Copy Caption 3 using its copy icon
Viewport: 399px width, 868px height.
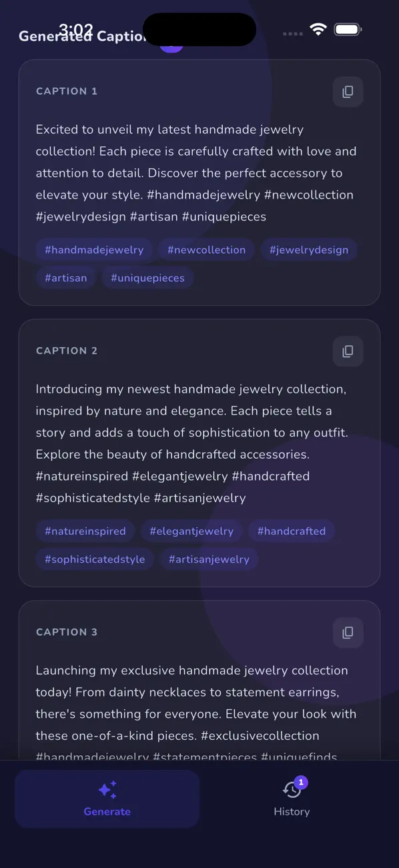pos(348,632)
